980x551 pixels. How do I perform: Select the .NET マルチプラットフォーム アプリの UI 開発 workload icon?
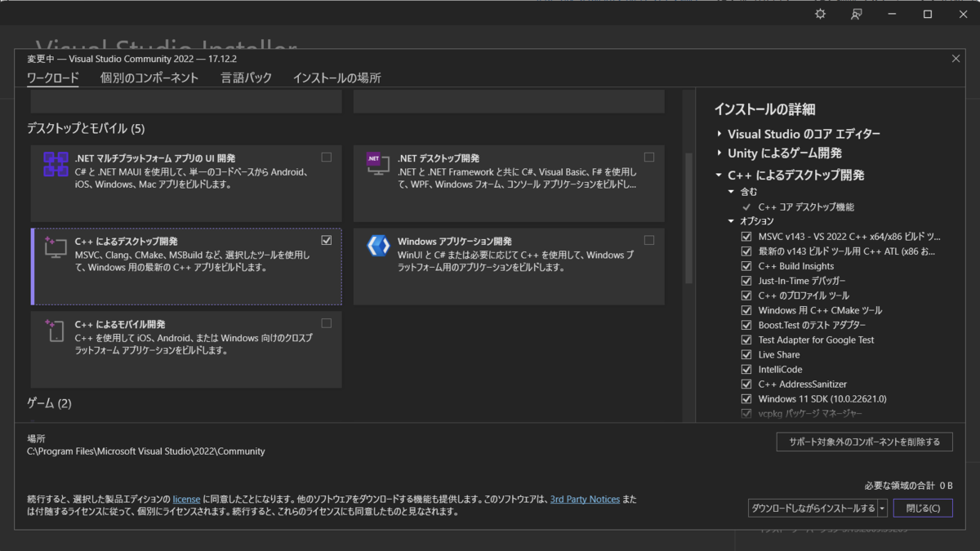[55, 165]
